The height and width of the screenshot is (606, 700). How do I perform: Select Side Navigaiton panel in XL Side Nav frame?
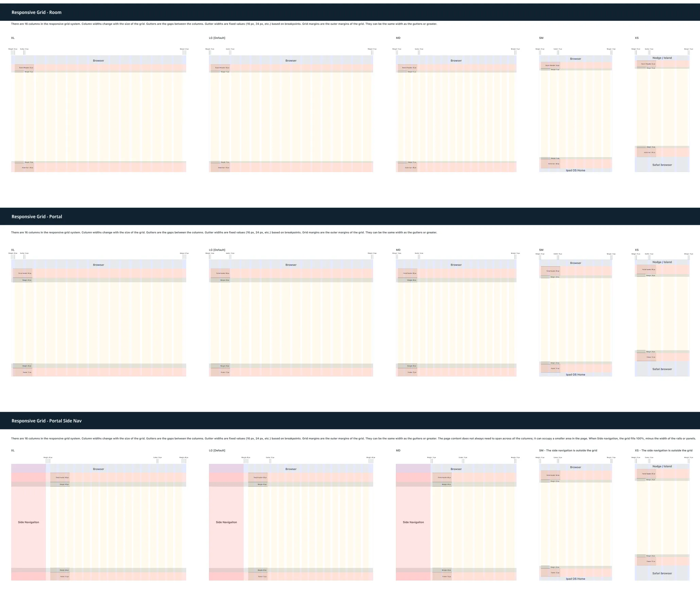click(x=29, y=522)
